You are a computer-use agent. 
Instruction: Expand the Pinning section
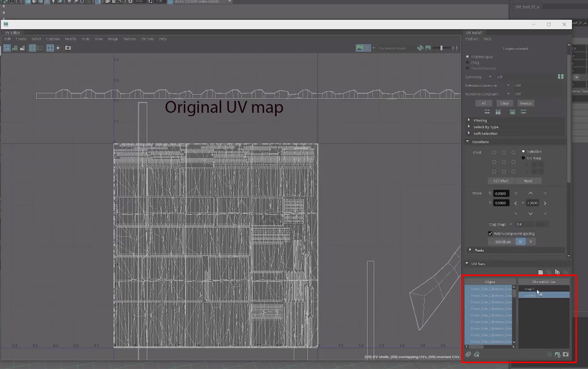[x=469, y=120]
